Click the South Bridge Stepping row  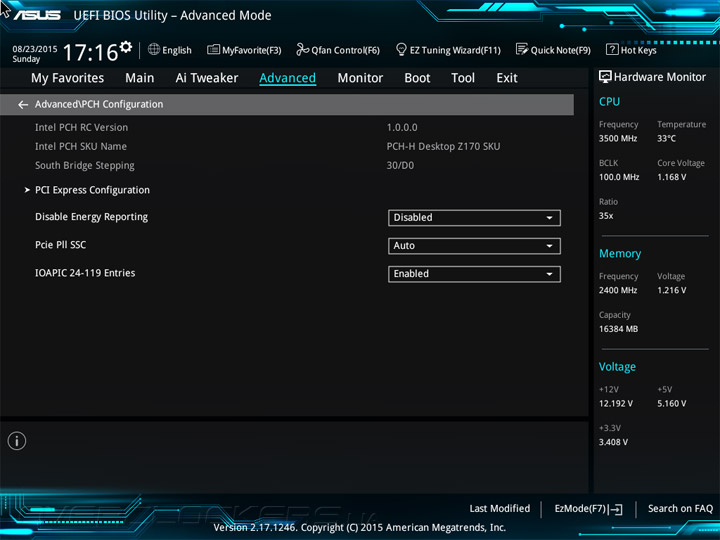[x=85, y=166]
